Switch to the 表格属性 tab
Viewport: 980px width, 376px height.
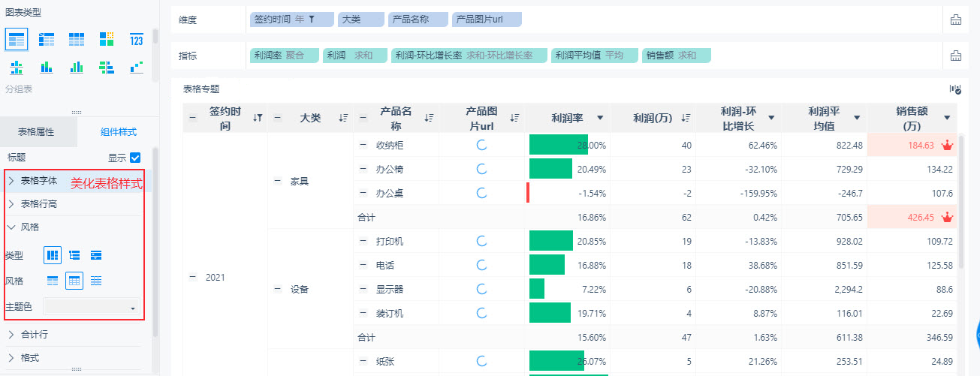pos(36,132)
